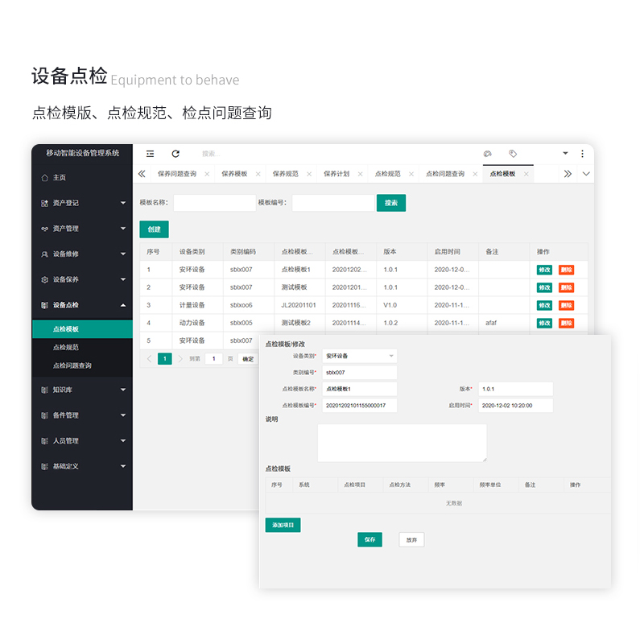This screenshot has width=644, height=644.
Task: Select page 1 in the pagination
Action: [x=165, y=358]
